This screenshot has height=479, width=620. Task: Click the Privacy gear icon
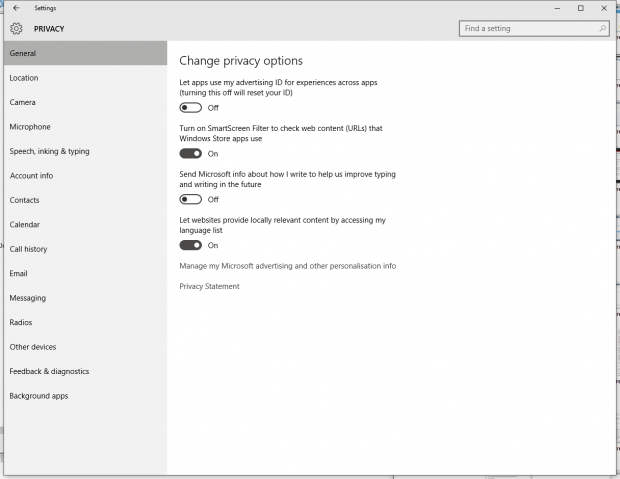(x=16, y=28)
